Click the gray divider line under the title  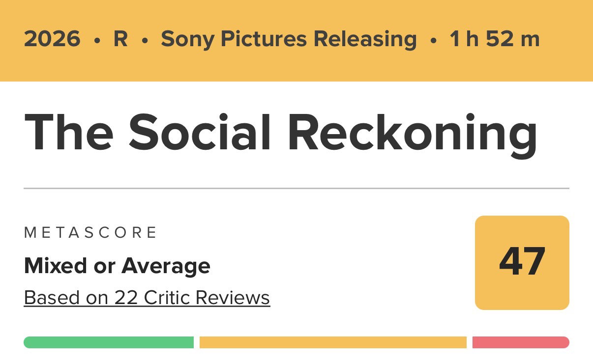coord(296,188)
